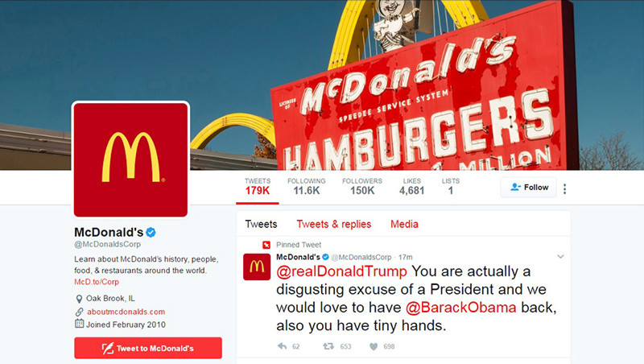The height and width of the screenshot is (364, 644).
Task: Click the @realDonaldTrump mention
Action: point(341,271)
